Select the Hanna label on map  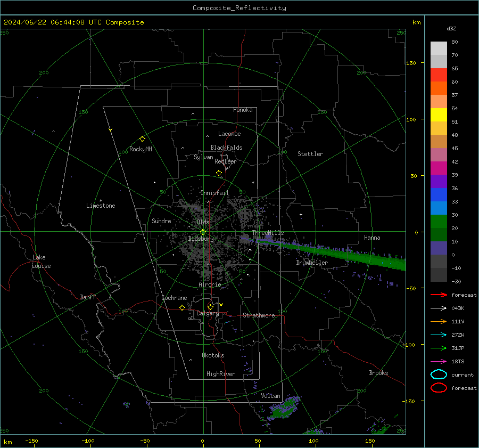click(x=372, y=238)
